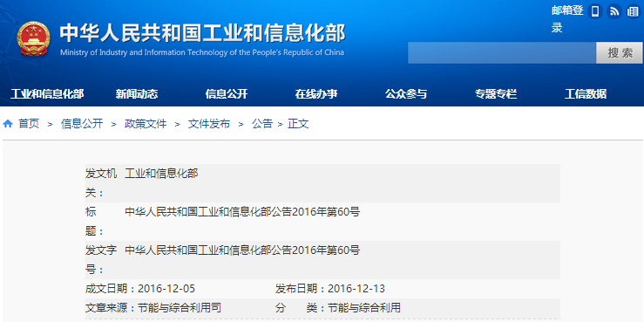
Task: Open the 工业和信息化部 navigation menu
Action: [x=47, y=94]
